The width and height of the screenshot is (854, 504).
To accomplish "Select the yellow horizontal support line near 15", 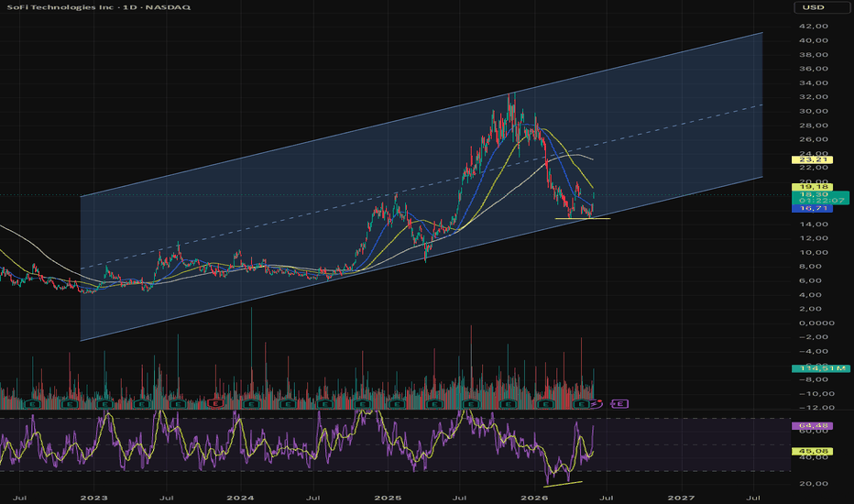I will pos(583,218).
